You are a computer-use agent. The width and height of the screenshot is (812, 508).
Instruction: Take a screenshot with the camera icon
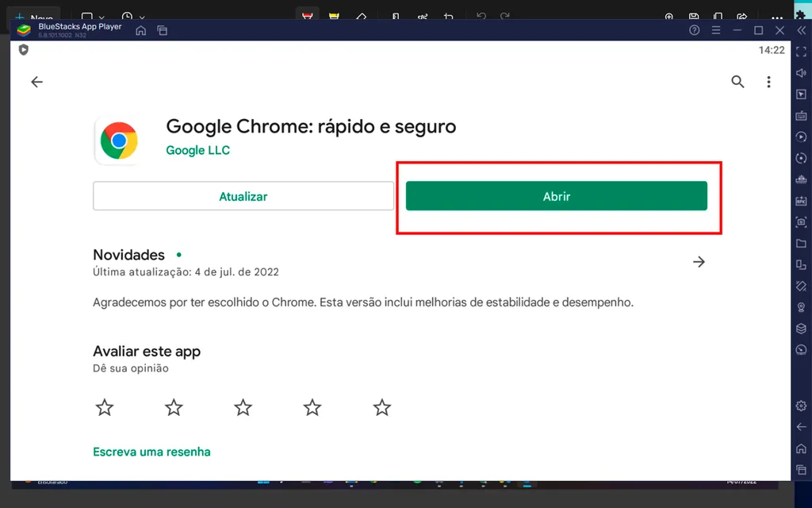[x=801, y=222]
